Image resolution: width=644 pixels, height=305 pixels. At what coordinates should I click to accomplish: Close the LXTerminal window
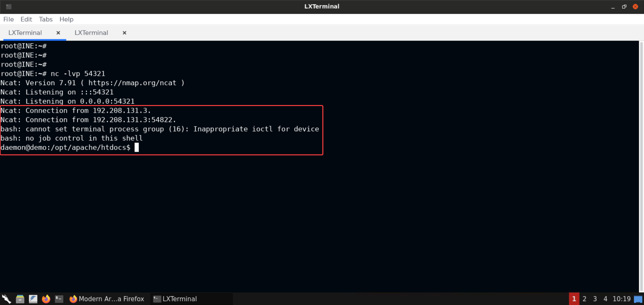(635, 6)
